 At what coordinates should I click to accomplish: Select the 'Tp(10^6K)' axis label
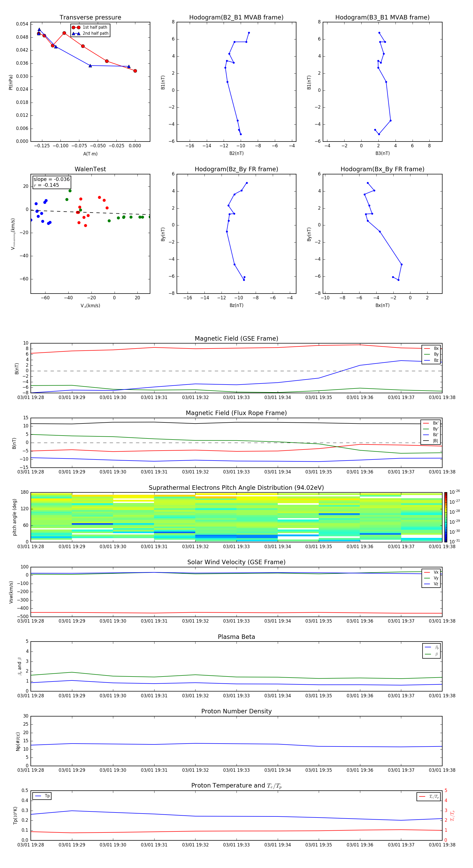[15, 815]
